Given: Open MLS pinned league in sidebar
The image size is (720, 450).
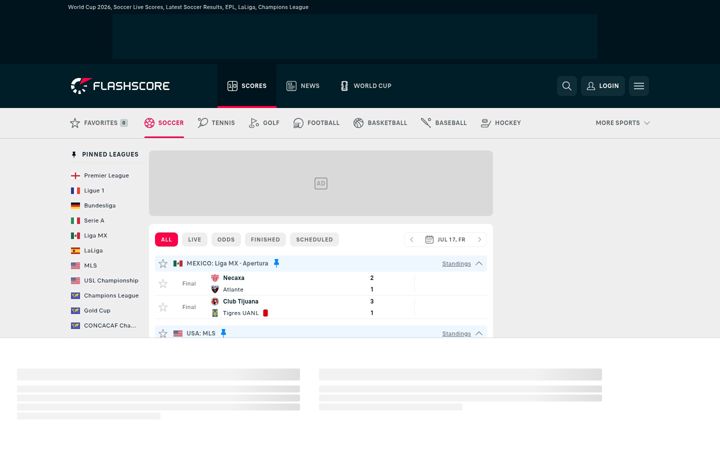Looking at the screenshot, I should 84,265.
